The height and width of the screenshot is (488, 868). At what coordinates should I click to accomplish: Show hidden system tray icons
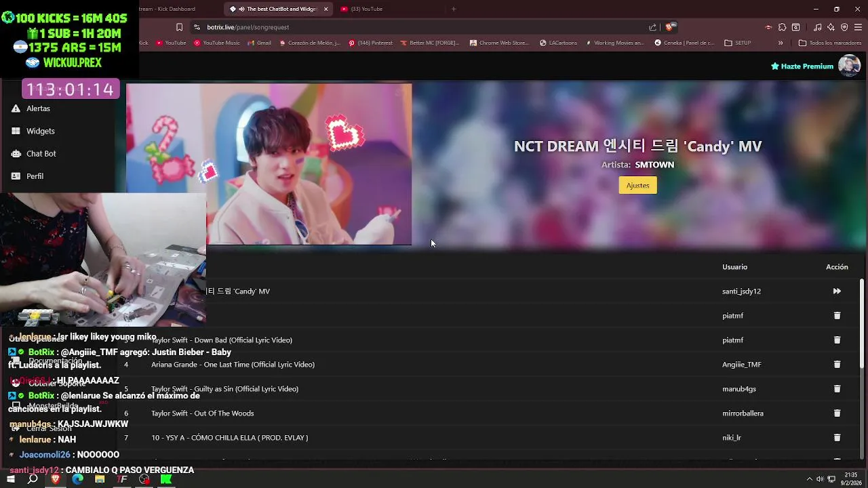click(809, 479)
